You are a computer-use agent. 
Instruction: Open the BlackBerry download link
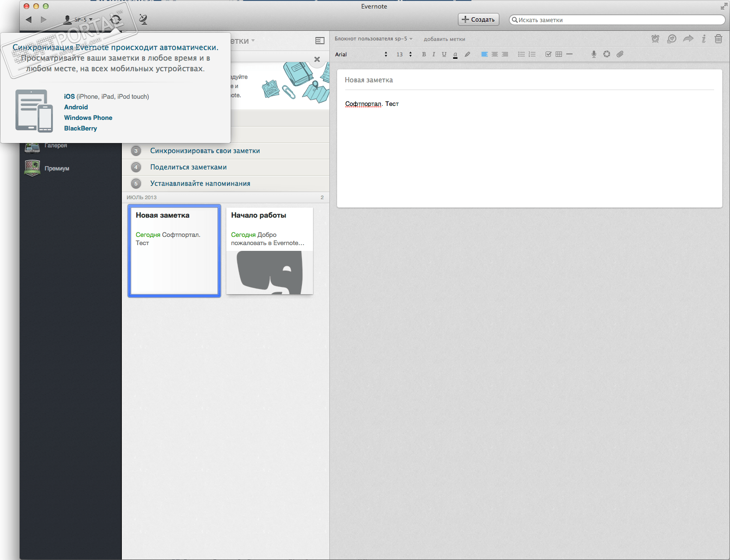tap(80, 129)
